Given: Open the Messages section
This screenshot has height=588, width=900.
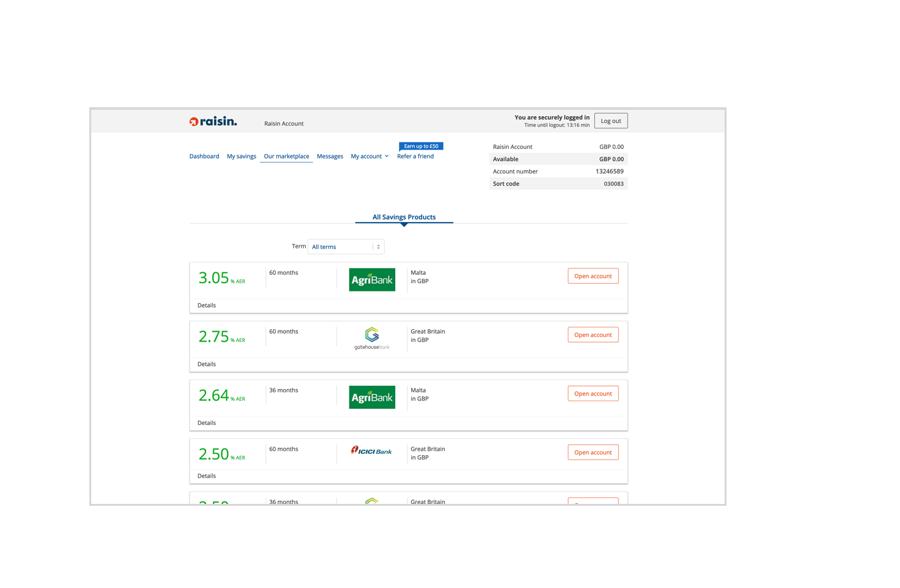Looking at the screenshot, I should (330, 156).
